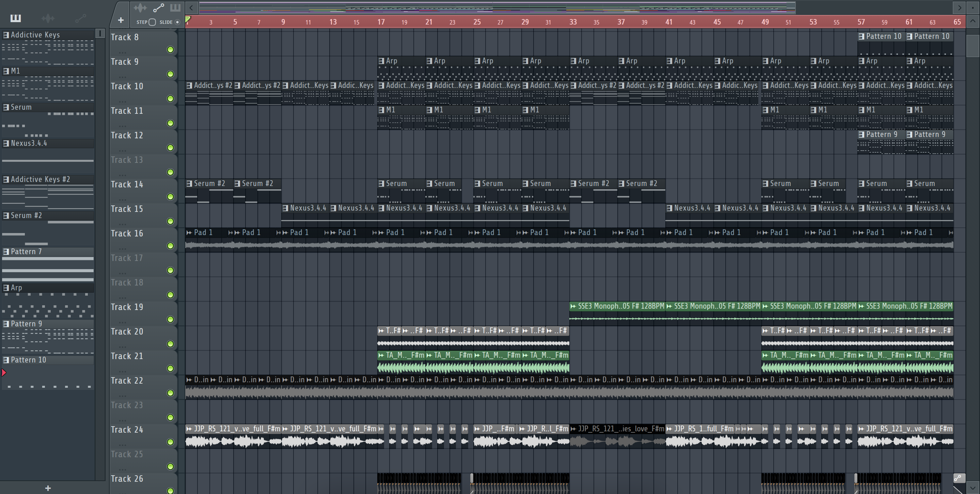
Task: Click the left arrow on the timeline overview
Action: point(191,7)
